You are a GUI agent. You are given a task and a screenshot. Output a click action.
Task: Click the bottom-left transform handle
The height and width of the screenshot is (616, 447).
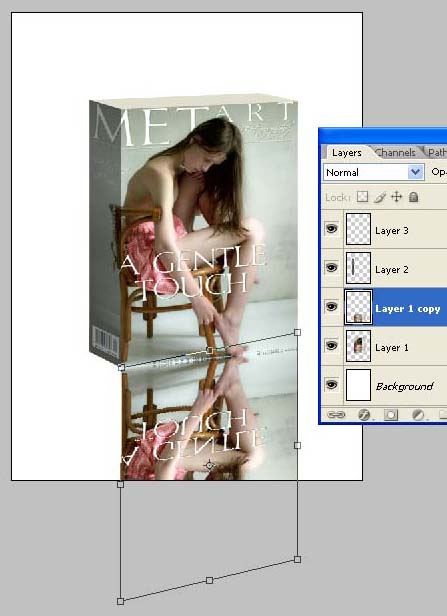121,601
